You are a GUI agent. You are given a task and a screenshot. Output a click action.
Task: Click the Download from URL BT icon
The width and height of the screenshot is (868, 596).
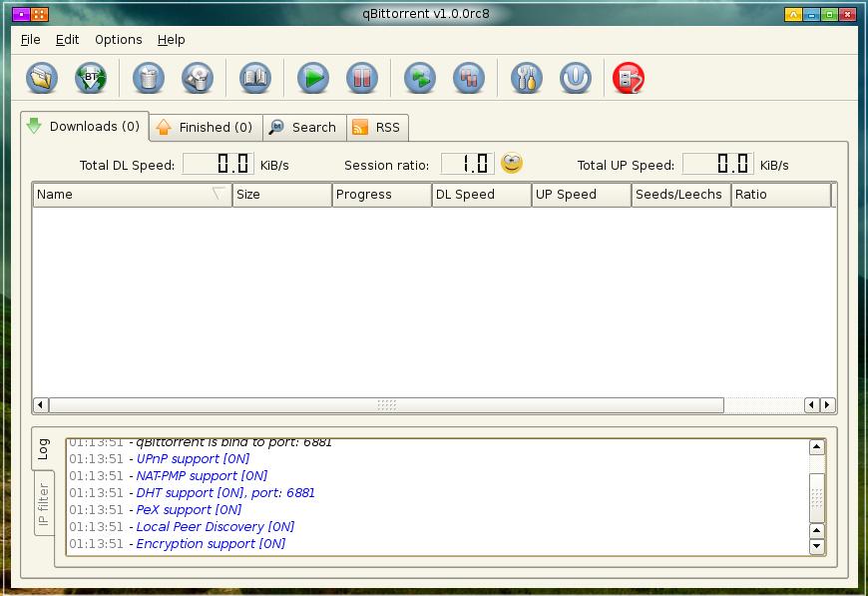(91, 78)
